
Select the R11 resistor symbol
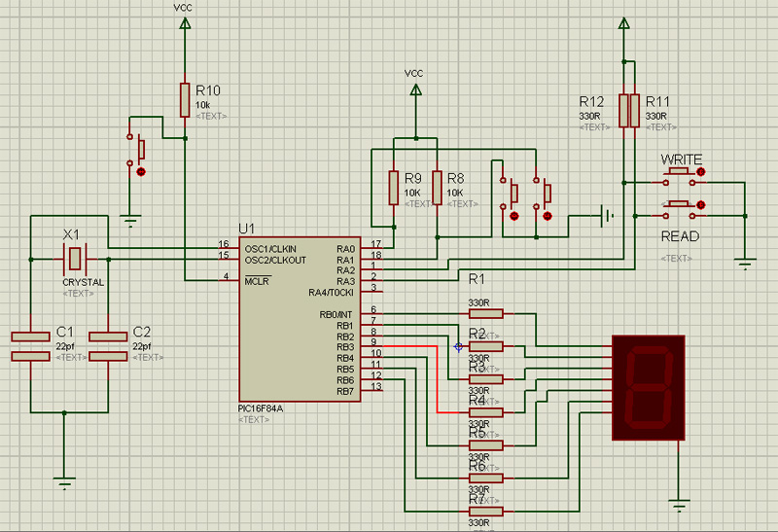tap(635, 111)
